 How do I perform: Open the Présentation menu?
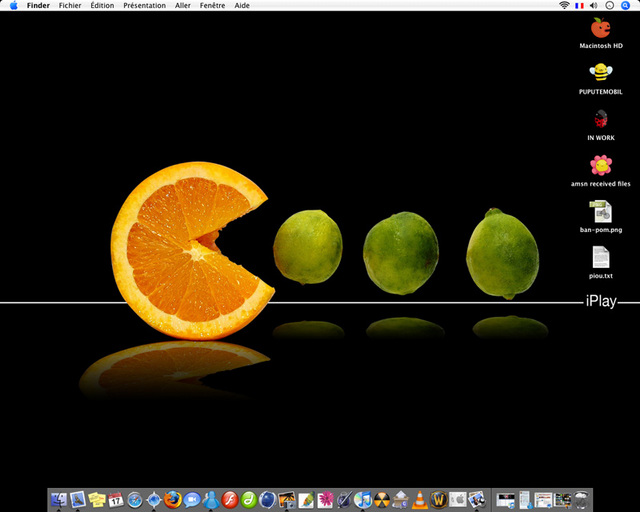click(144, 5)
